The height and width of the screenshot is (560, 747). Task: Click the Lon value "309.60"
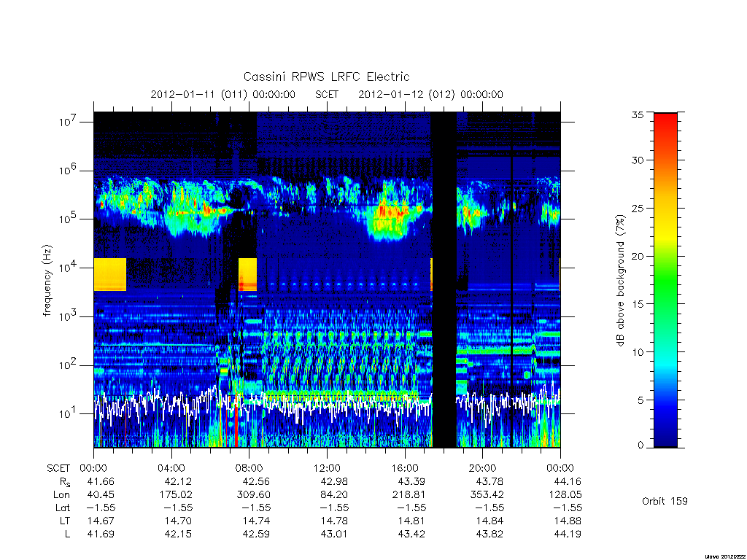click(253, 495)
